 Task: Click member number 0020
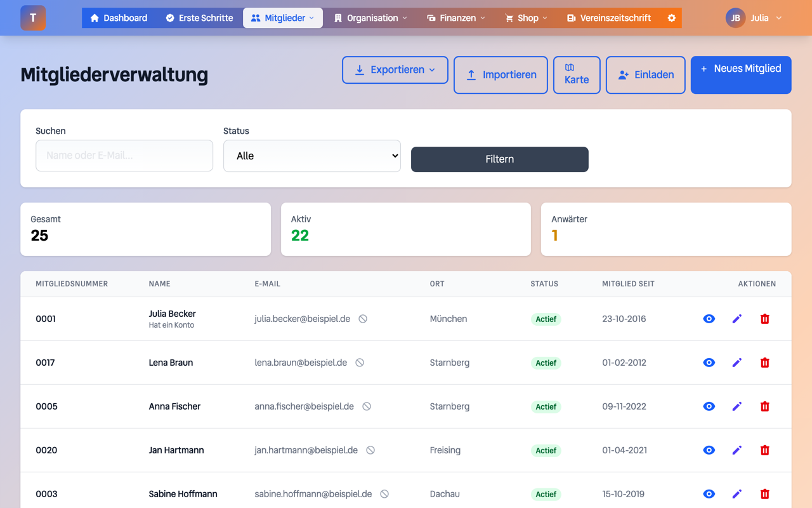pos(46,450)
